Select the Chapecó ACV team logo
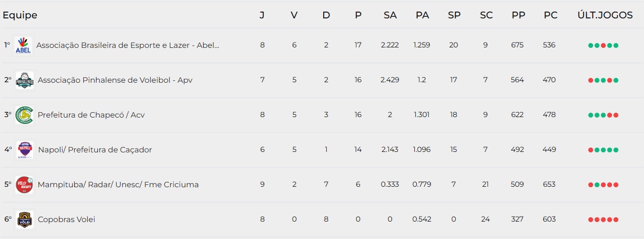This screenshot has height=239, width=644. point(24,115)
